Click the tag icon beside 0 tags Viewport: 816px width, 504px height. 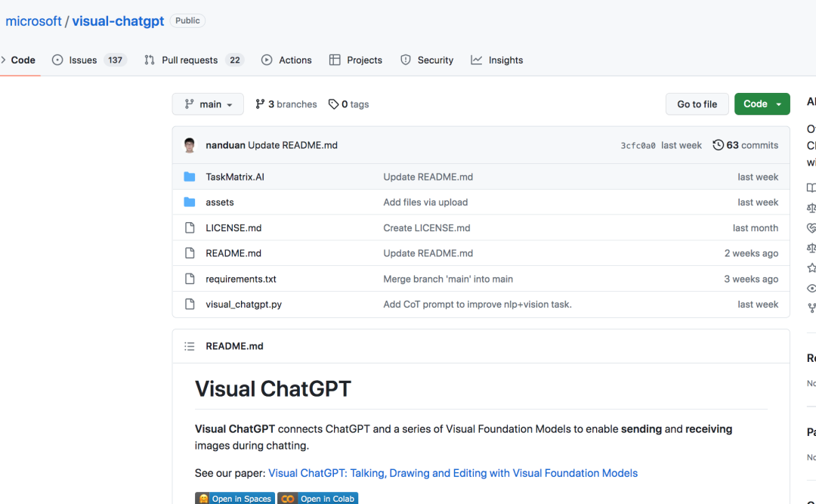pos(334,104)
